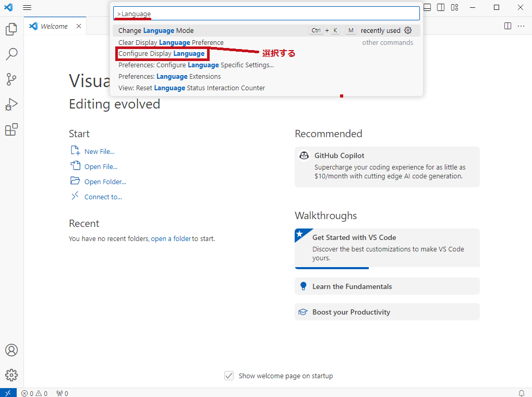Open the application hamburger menu

tap(27, 7)
